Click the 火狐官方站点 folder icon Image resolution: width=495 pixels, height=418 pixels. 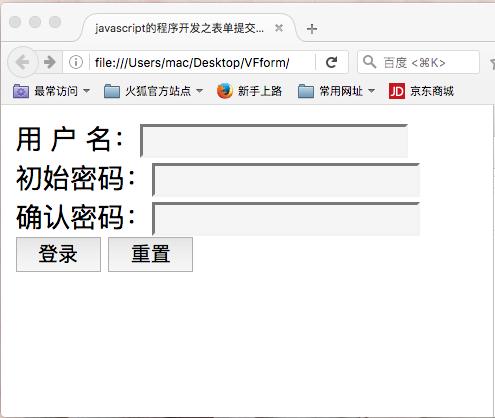click(112, 91)
